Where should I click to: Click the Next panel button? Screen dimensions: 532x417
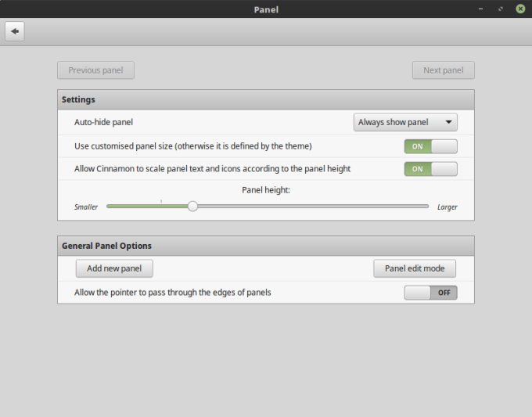pyautogui.click(x=443, y=70)
